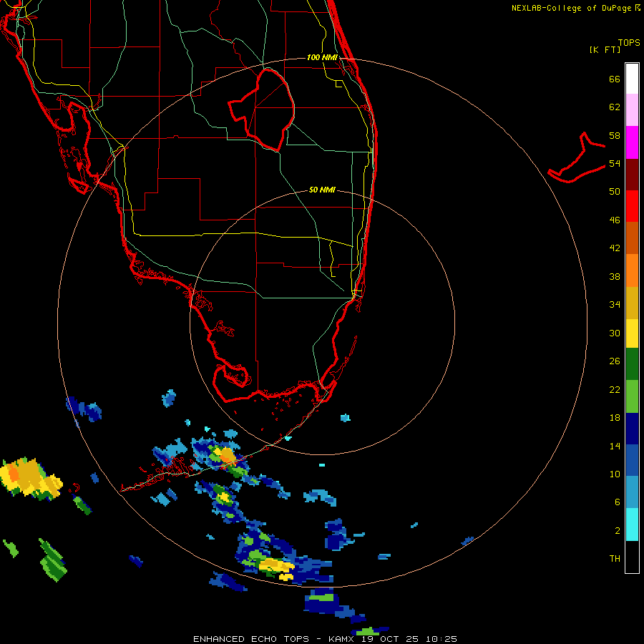
Task: Choose the cyan legend swatch
Action: [632, 525]
